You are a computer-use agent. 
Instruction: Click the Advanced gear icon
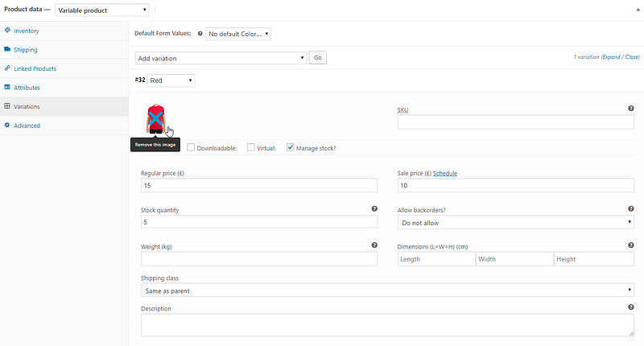tap(7, 125)
